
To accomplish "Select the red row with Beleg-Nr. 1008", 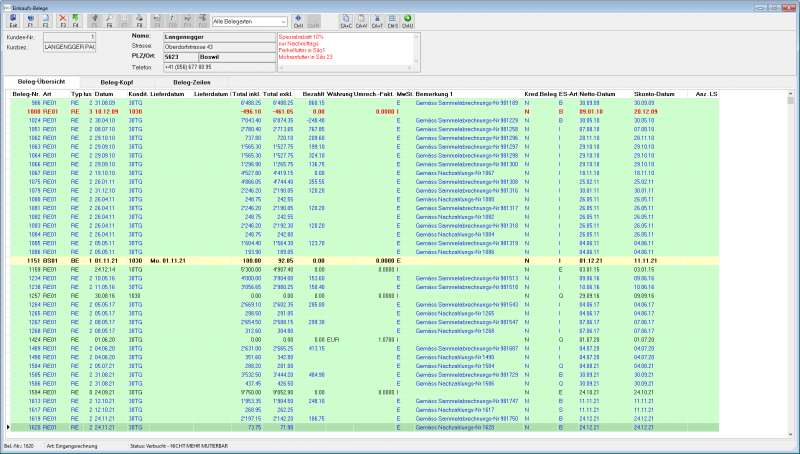I will coord(365,112).
